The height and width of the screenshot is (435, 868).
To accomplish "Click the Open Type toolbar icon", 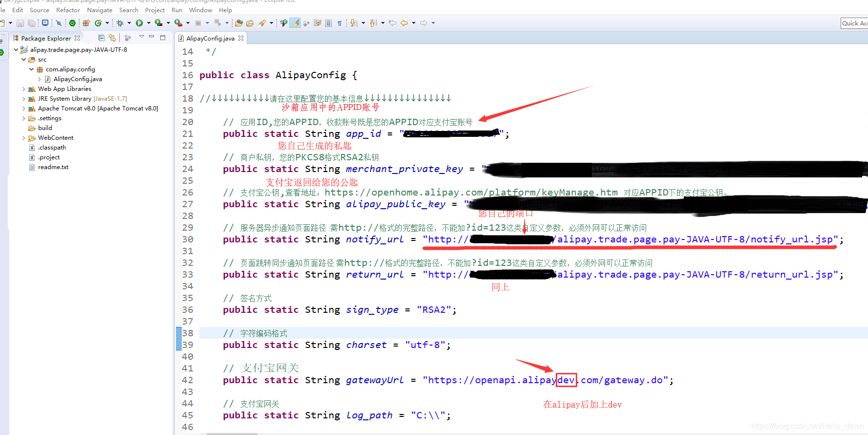I will (239, 23).
